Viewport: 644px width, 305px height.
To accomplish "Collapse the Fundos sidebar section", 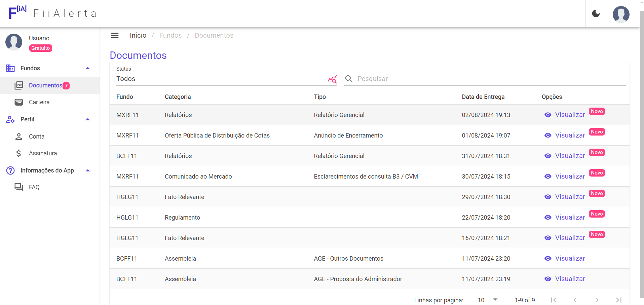I will click(x=88, y=68).
